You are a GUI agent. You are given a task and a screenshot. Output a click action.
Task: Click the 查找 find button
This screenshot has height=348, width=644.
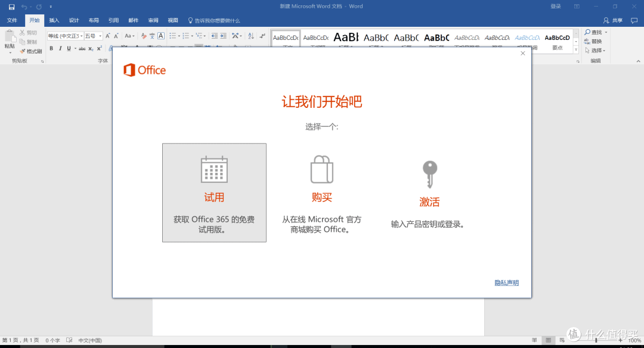coord(593,32)
